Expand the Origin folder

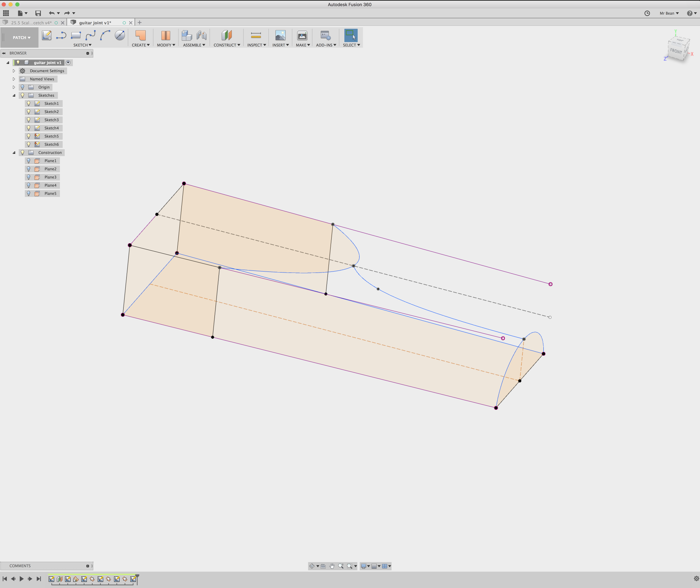14,87
